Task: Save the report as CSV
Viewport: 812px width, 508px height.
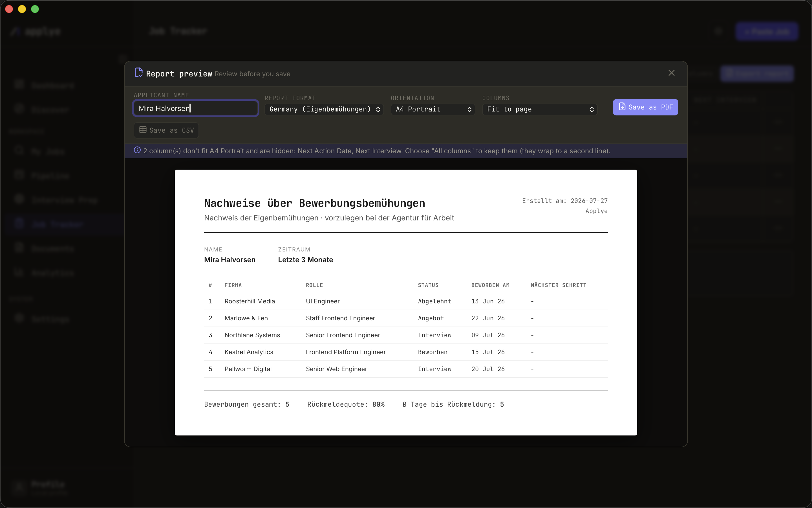Action: pos(166,130)
